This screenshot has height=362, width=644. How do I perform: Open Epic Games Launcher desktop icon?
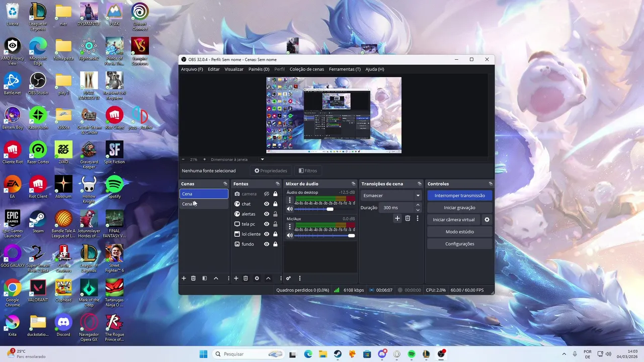(12, 224)
